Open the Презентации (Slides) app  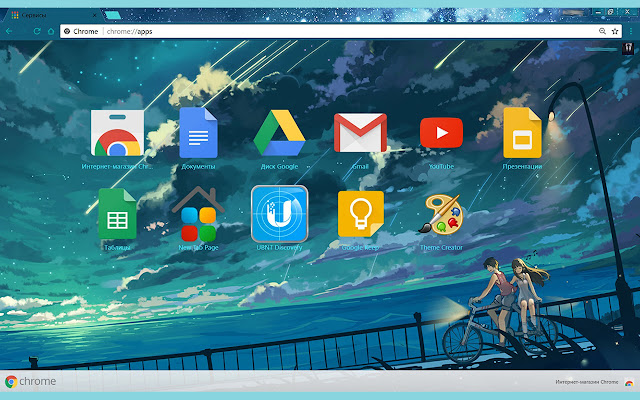(522, 133)
